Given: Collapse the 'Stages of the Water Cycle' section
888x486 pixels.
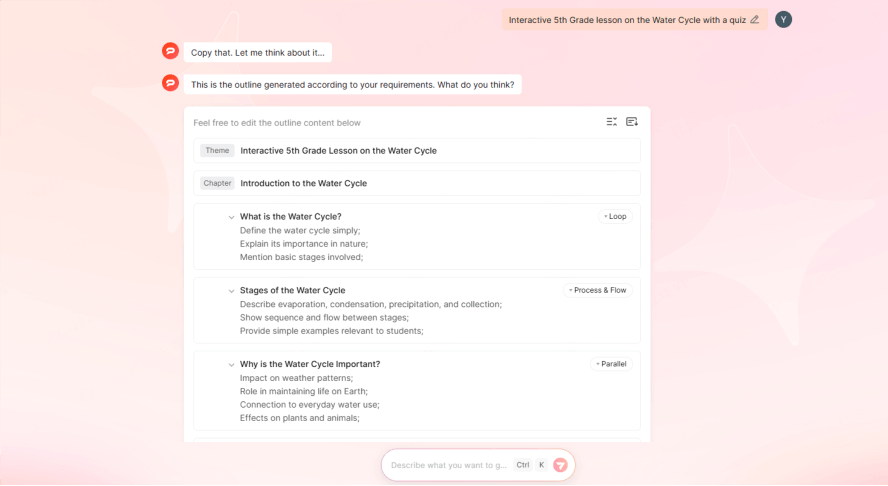Looking at the screenshot, I should point(231,291).
